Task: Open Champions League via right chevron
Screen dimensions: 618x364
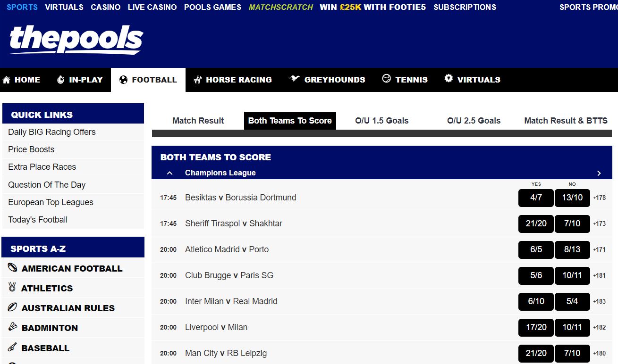Action: coord(599,173)
